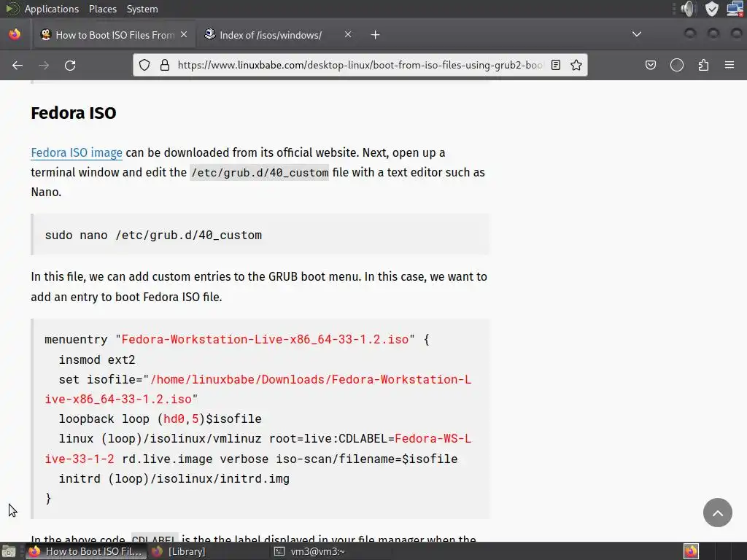Switch to How to Boot ISO Files tab
The image size is (747, 560).
point(115,35)
